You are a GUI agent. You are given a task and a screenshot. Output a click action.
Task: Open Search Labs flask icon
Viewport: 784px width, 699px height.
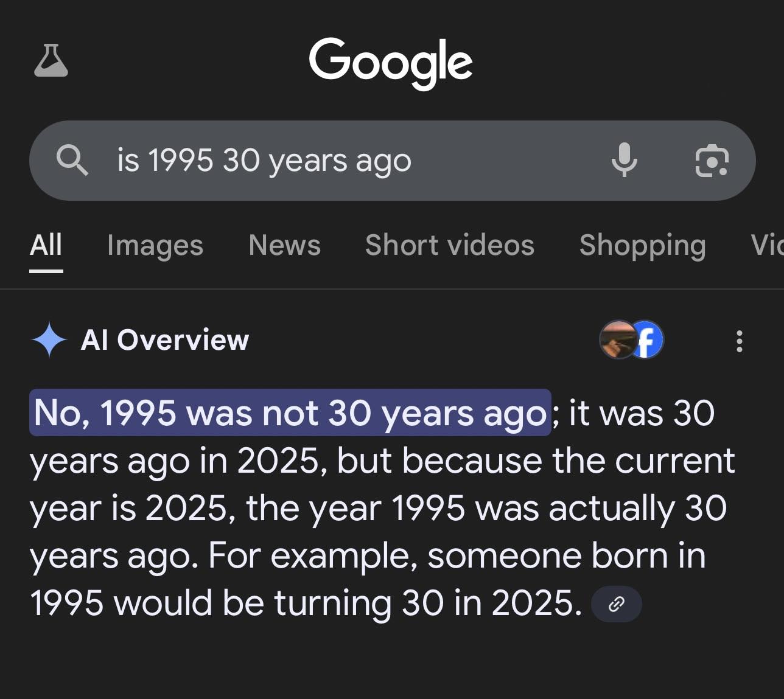pos(51,61)
